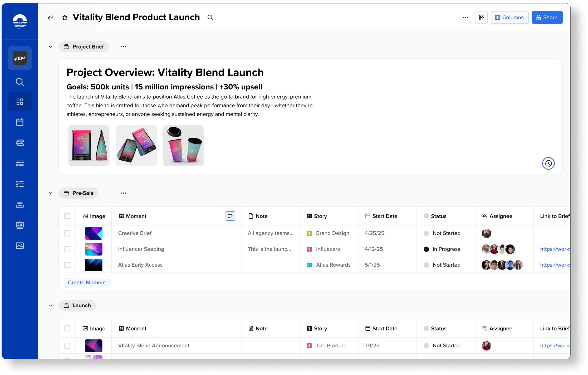Open the checklist icon in sidebar
Image resolution: width=588 pixels, height=375 pixels.
20,184
